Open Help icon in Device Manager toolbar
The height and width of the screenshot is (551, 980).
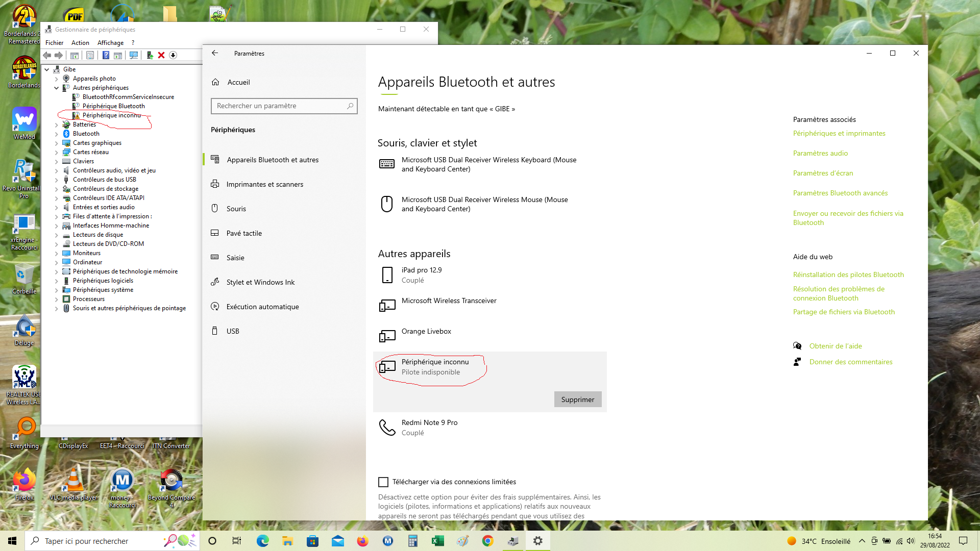pos(106,55)
